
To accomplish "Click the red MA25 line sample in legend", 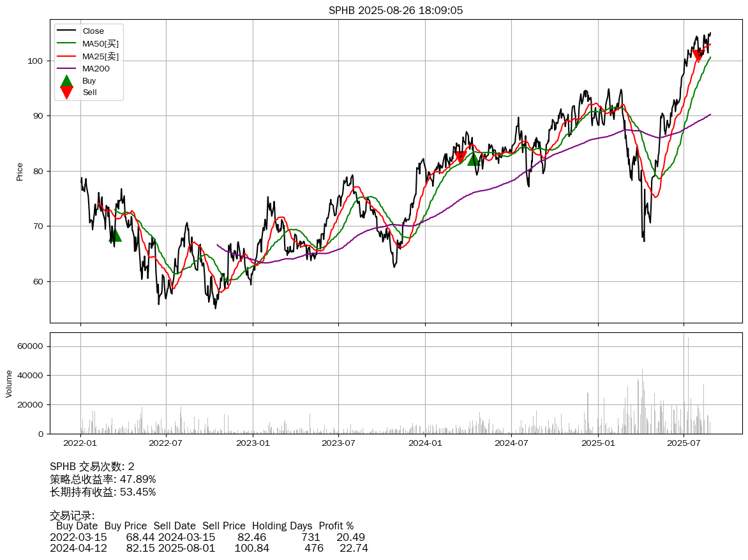I will pyautogui.click(x=66, y=56).
